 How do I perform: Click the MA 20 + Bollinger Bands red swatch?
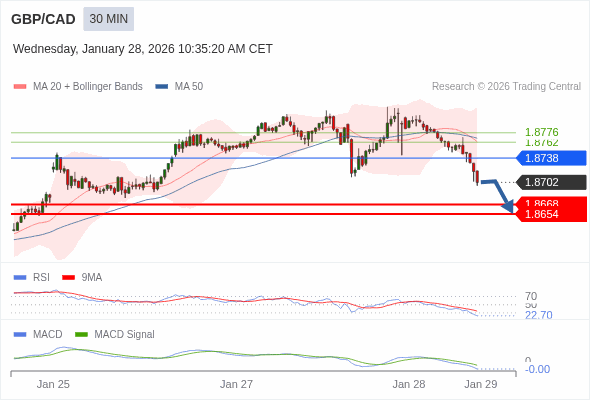point(20,87)
